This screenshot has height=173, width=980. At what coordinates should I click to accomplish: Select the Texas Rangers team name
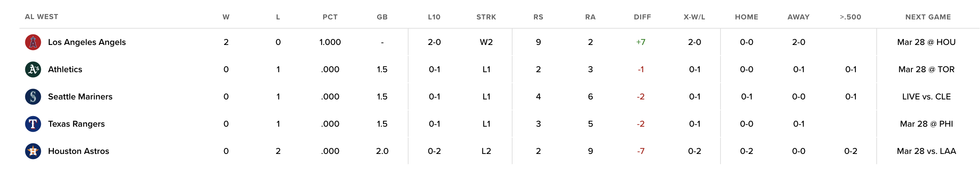point(76,124)
